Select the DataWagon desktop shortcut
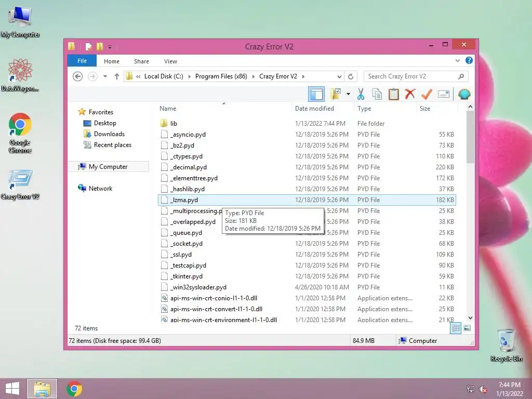 click(20, 75)
